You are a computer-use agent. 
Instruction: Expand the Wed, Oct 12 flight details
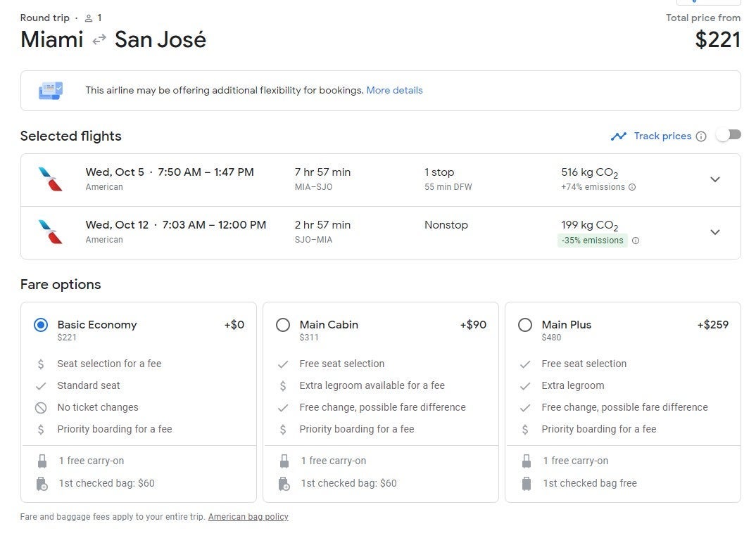[715, 232]
